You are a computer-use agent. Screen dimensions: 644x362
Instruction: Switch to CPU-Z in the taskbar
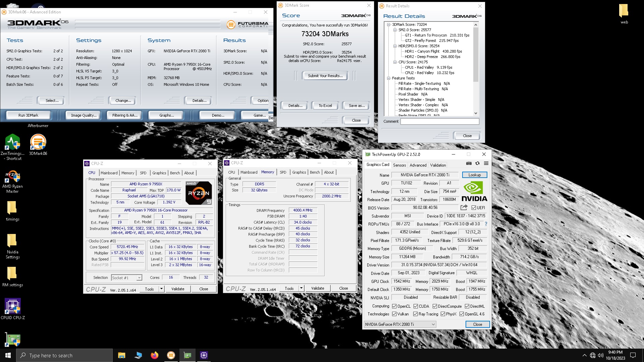tap(204, 355)
